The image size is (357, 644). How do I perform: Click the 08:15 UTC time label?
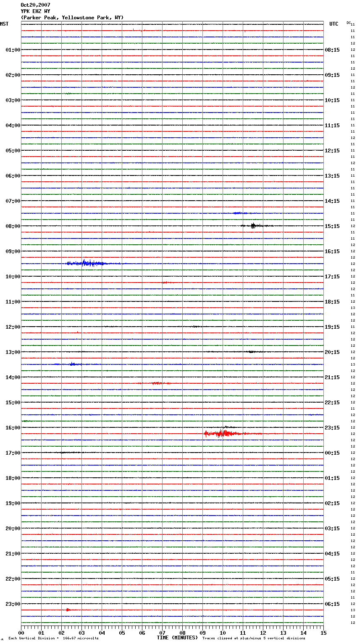pyautogui.click(x=332, y=50)
